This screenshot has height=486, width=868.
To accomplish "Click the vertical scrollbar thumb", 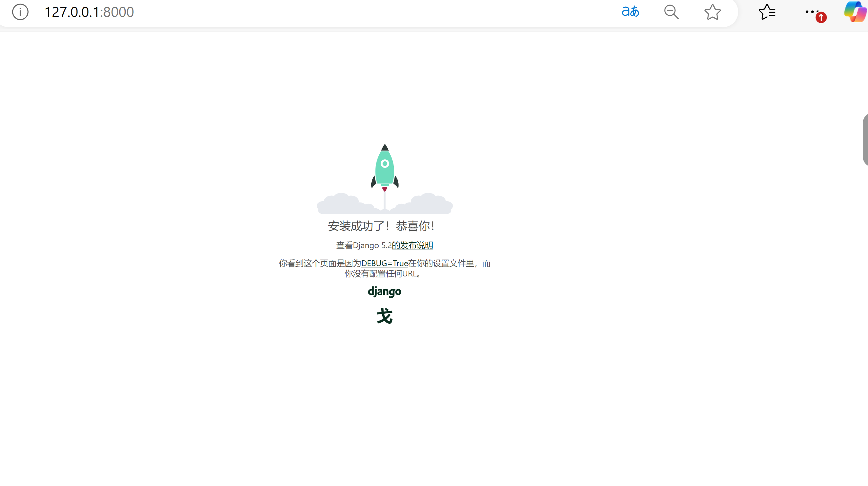I will tap(865, 140).
